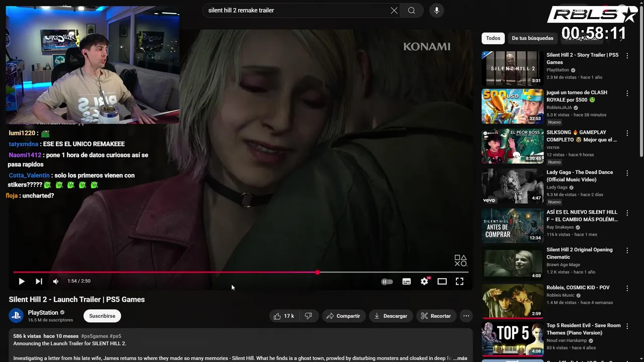Expand the description with ...más
Screen dimensions: 644x362
tap(460, 358)
